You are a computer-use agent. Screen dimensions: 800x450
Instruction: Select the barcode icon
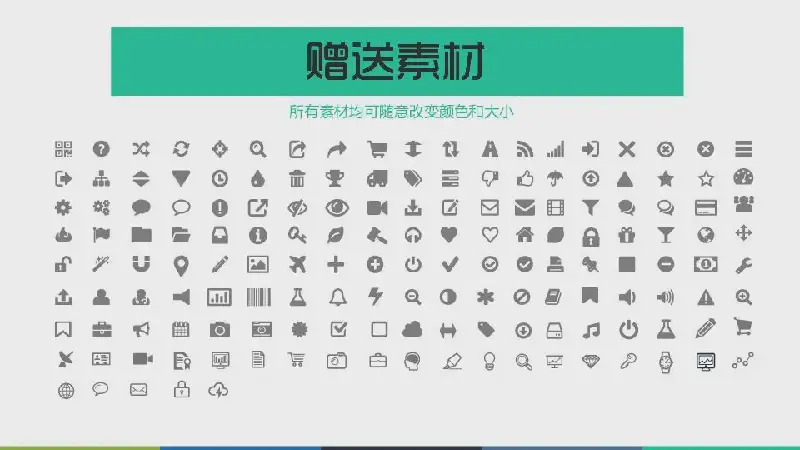(x=259, y=297)
